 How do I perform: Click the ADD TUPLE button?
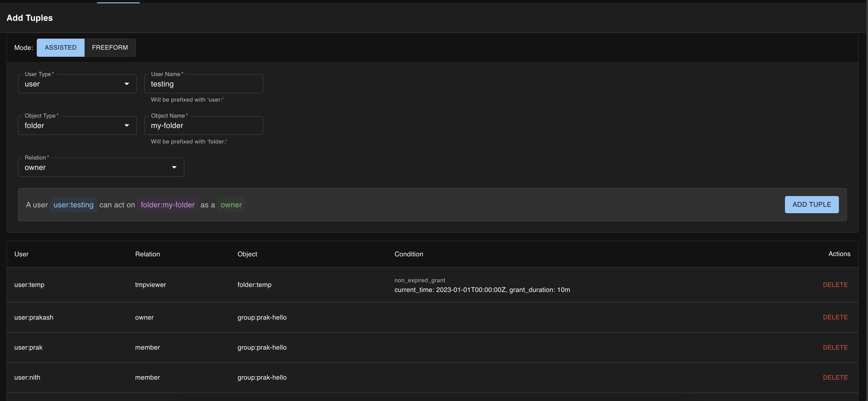click(811, 204)
